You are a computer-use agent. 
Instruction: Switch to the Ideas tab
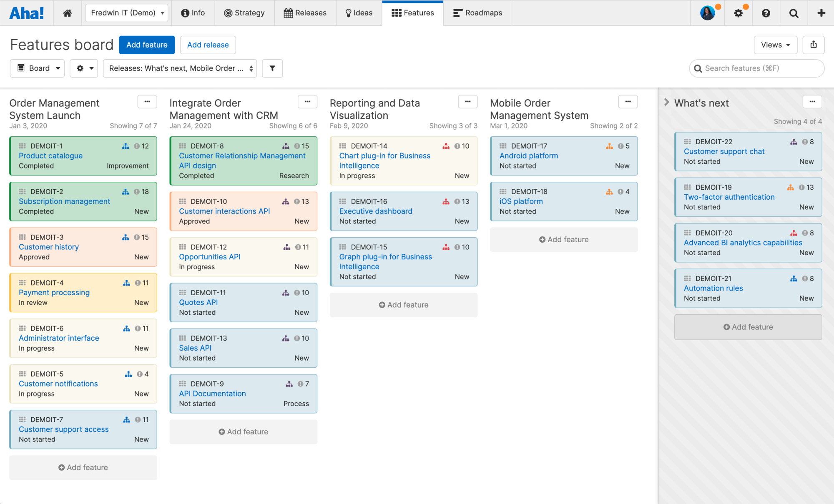(x=359, y=13)
